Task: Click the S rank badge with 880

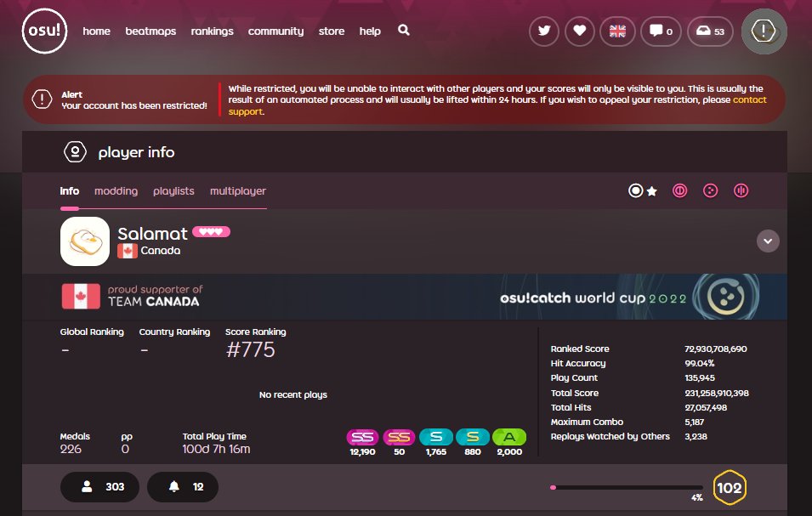Action: point(473,437)
